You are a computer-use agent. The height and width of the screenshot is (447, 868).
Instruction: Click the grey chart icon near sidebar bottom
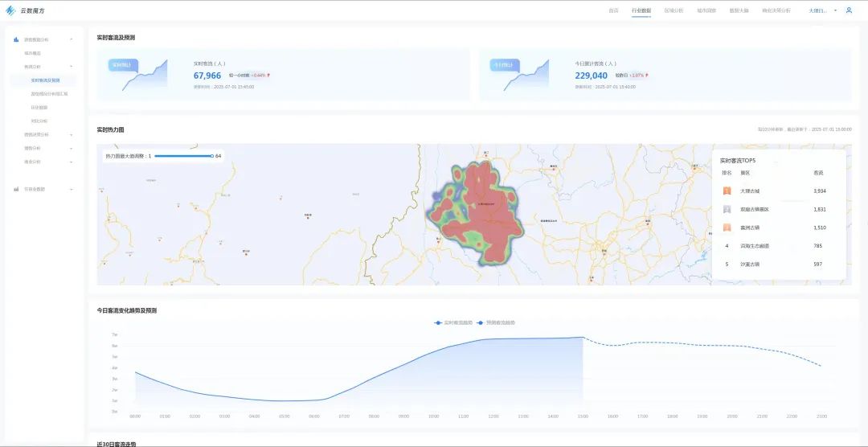pos(17,190)
